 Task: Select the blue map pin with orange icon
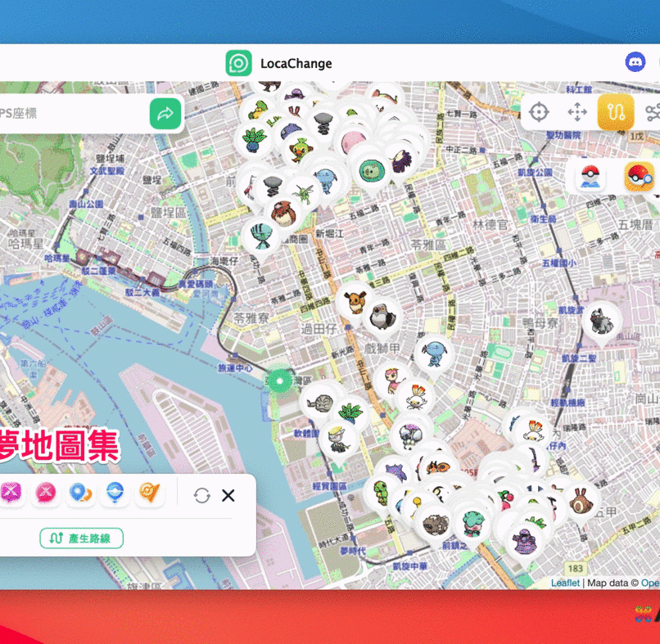click(x=79, y=493)
